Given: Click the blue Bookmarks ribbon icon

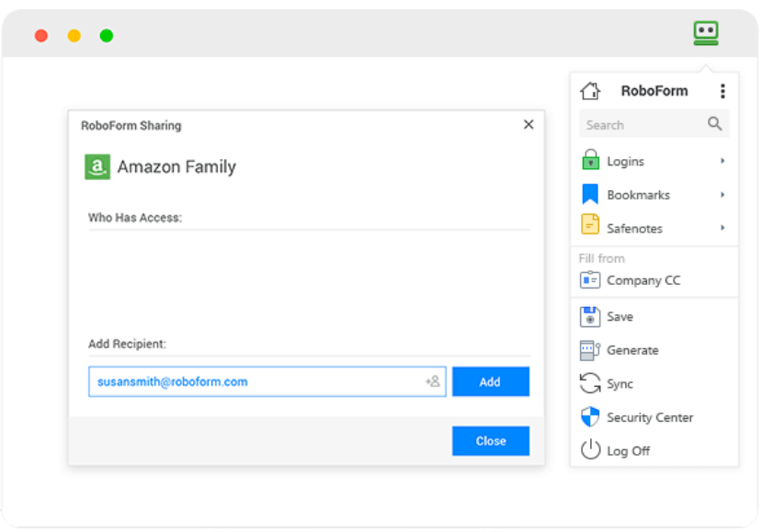Looking at the screenshot, I should click(590, 195).
